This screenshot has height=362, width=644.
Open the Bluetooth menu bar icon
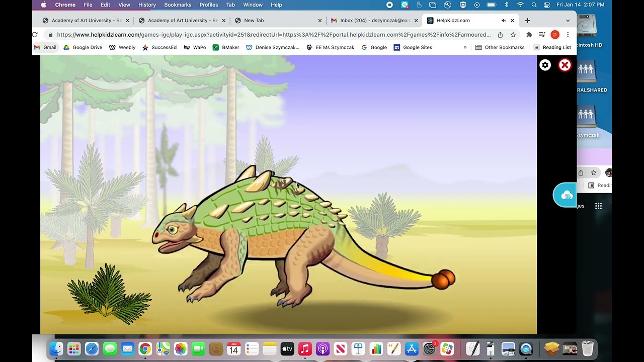tap(507, 5)
